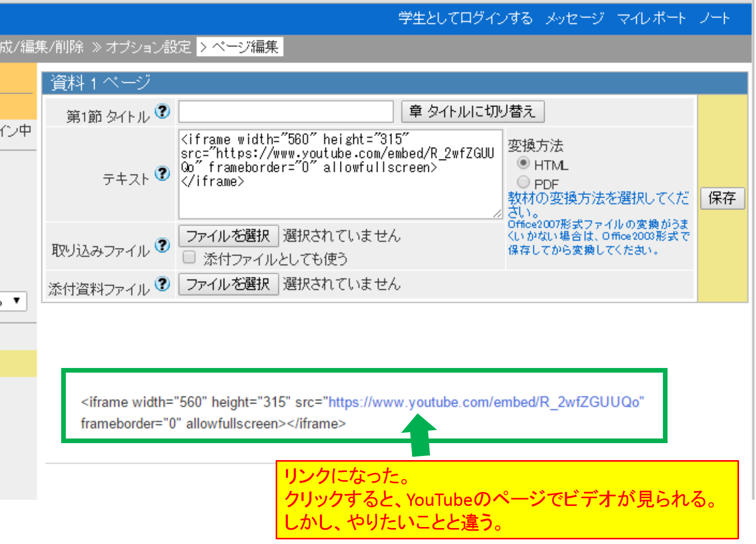Enable 添付ファイルとしても使う checkbox
Viewport: 756px width, 544px height.
[189, 257]
